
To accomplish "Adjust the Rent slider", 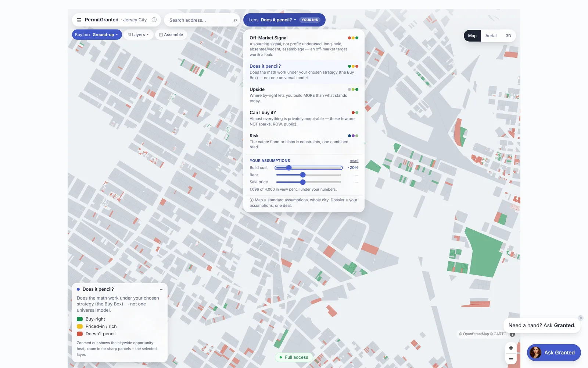I will click(309, 175).
